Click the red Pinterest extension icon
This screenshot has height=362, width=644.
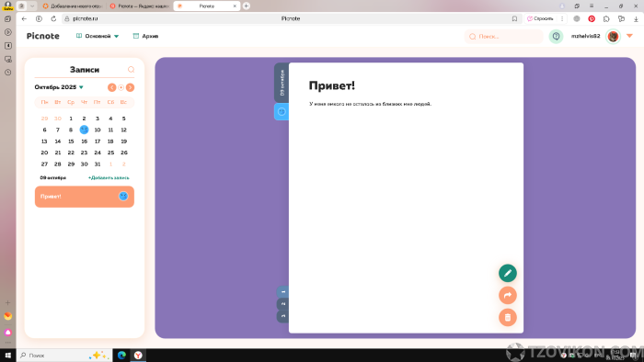[x=592, y=18]
